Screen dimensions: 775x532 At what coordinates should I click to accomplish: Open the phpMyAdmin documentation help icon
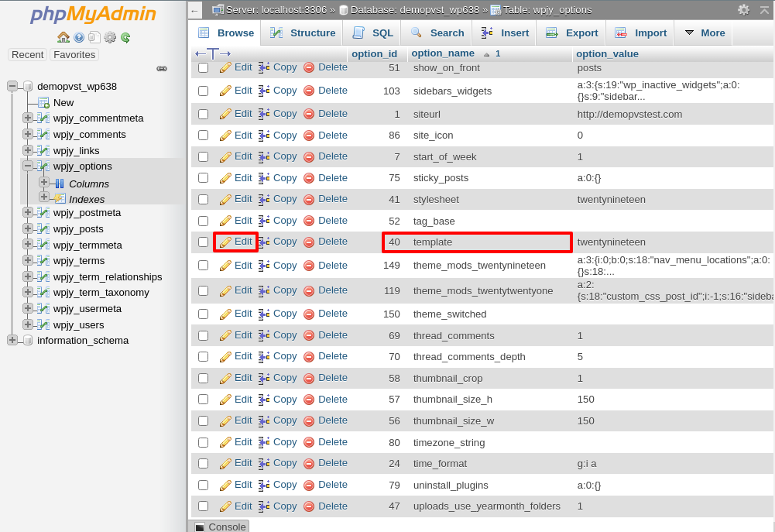coord(79,37)
